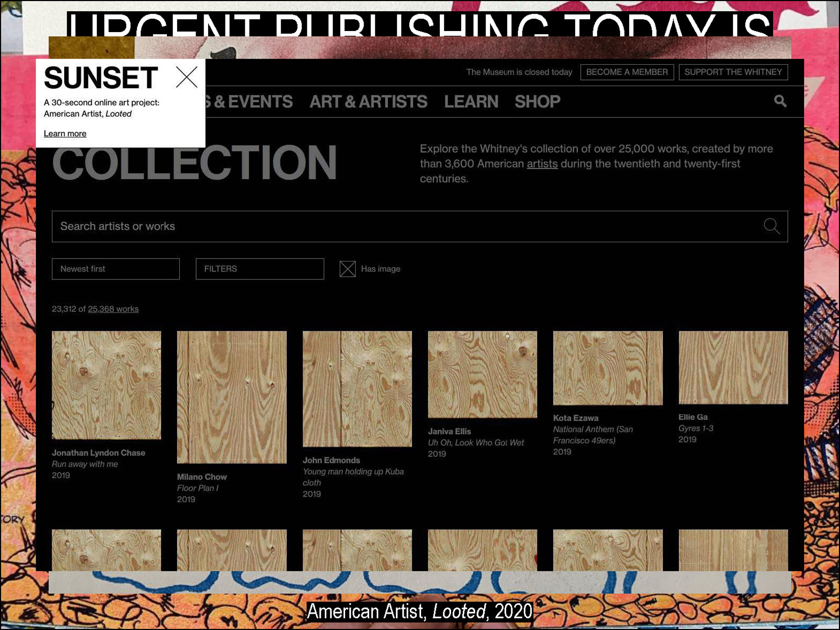Expand the FILTERS dropdown
Image resolution: width=840 pixels, height=630 pixels.
(x=260, y=269)
